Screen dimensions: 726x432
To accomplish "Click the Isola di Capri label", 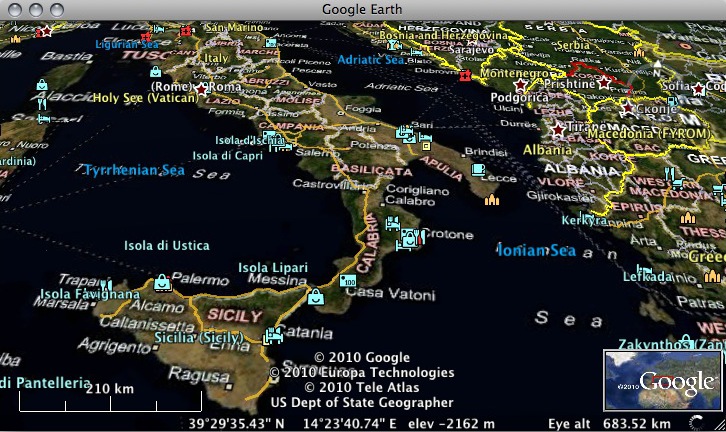I will 227,156.
